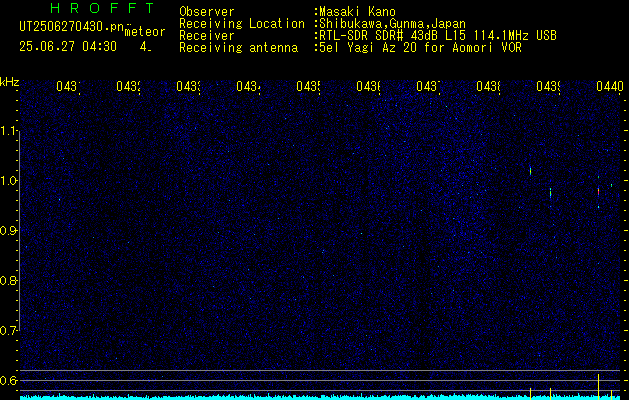Select the file name UT2506270430.pn
This screenshot has width=629, height=400.
72,27
